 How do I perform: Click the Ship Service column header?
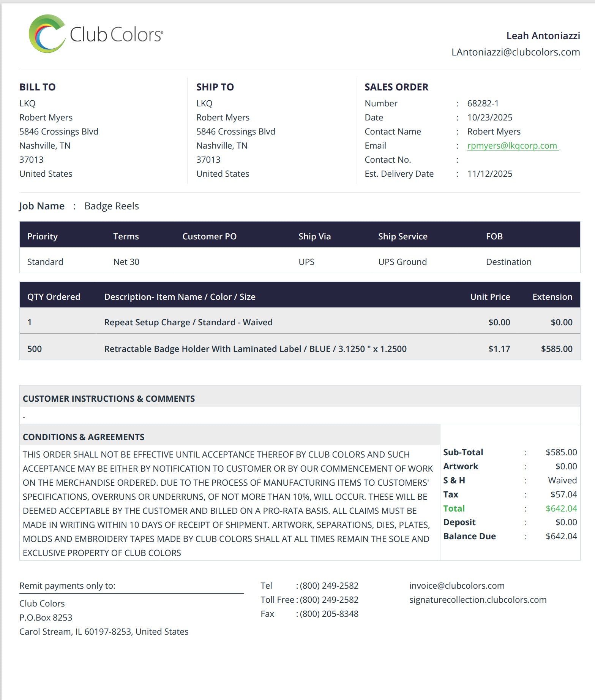click(402, 236)
